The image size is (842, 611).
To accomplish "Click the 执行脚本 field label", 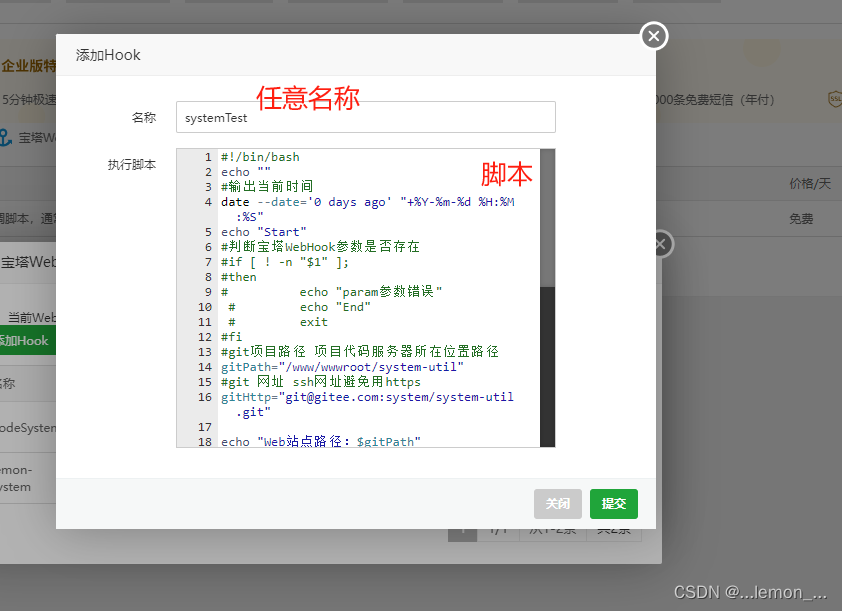I will [132, 164].
